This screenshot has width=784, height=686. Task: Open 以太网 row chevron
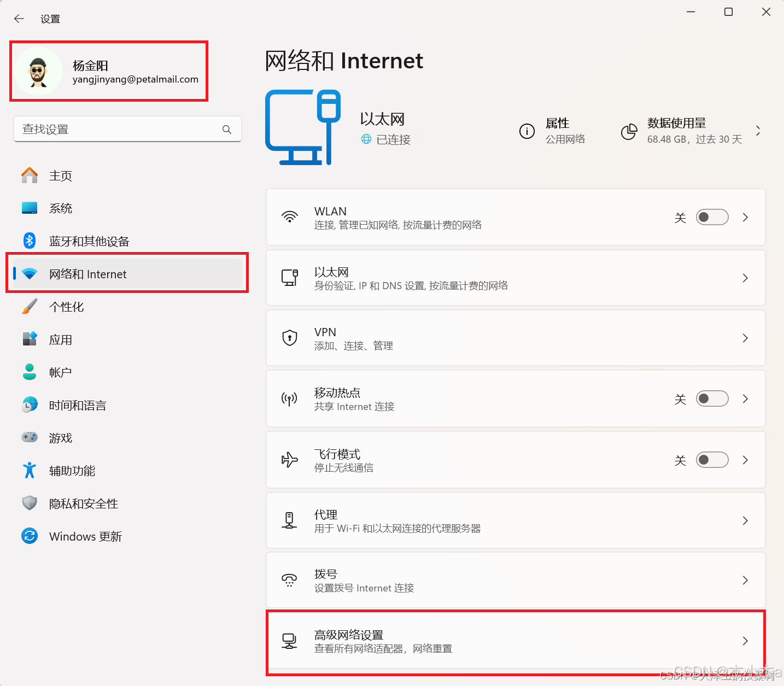point(745,278)
